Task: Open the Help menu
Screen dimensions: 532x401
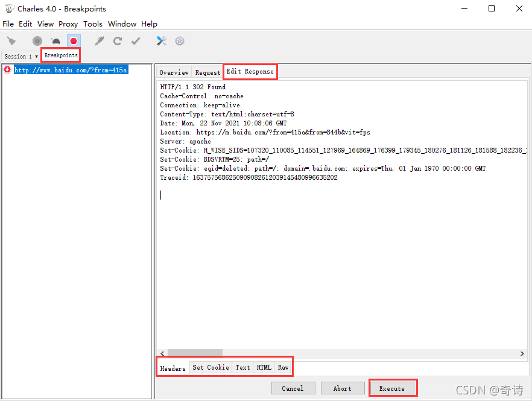Action: click(x=150, y=24)
